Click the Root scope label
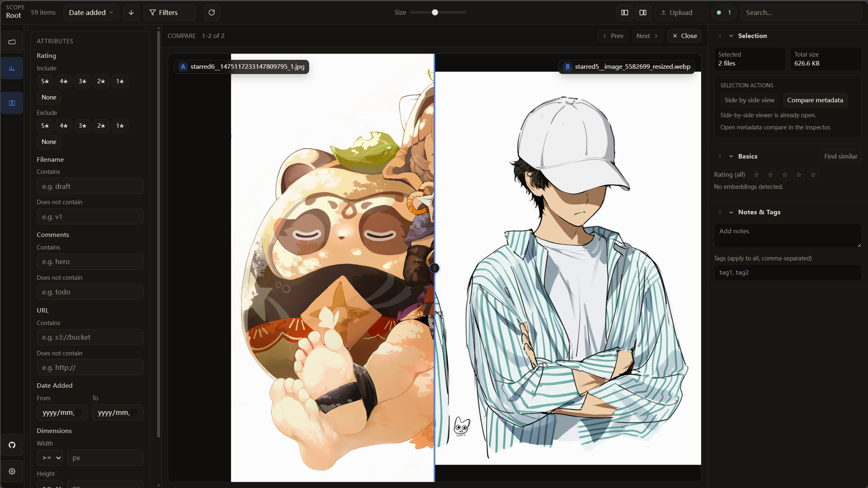The image size is (868, 488). [x=13, y=16]
